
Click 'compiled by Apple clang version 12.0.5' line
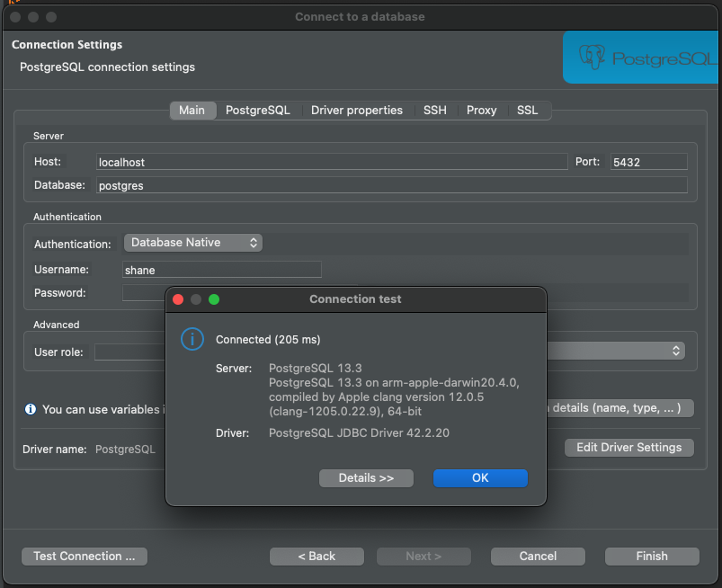[376, 396]
